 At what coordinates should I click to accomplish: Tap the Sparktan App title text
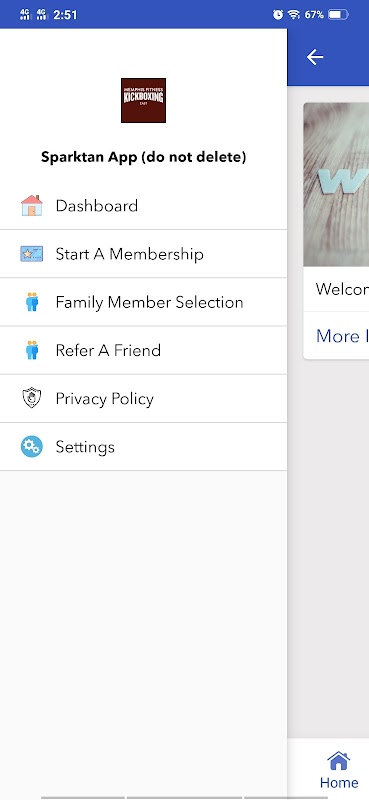coord(143,157)
